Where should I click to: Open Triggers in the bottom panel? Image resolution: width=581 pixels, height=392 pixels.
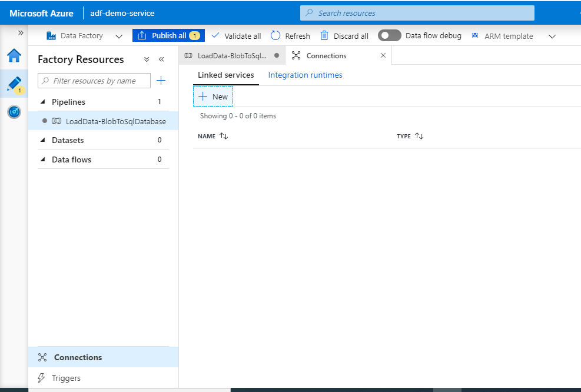coord(104,377)
